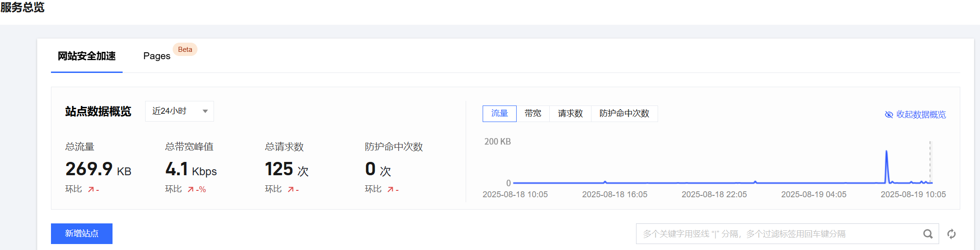Image resolution: width=980 pixels, height=250 pixels.
Task: Click the 2025-08-19 10:05 axis label
Action: 913,194
